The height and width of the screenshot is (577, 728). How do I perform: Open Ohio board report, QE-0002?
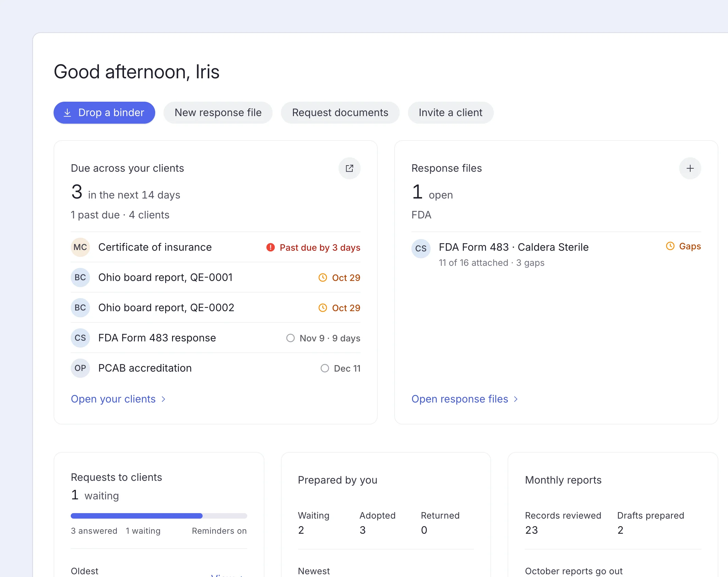[x=216, y=308]
